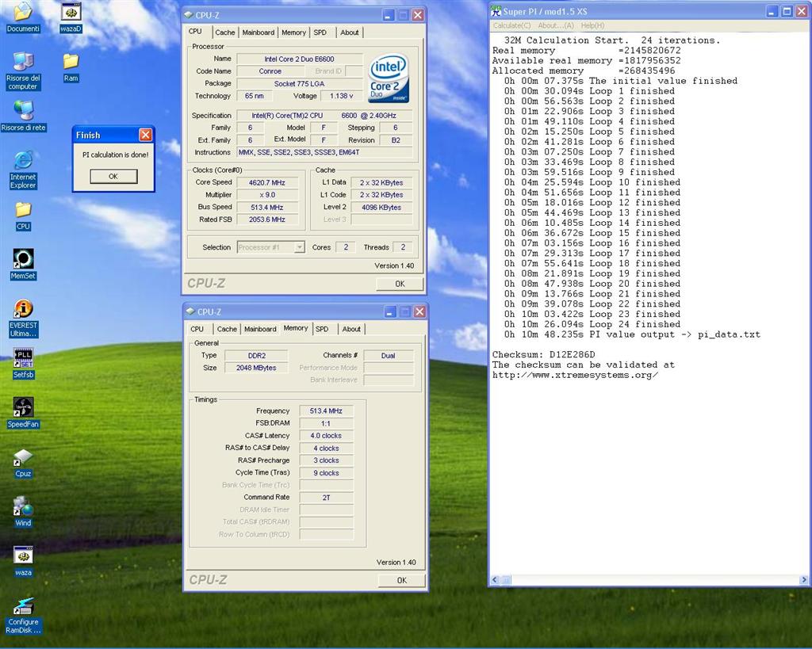
Task: Open Help(H) menu in Super PI
Action: 592,25
